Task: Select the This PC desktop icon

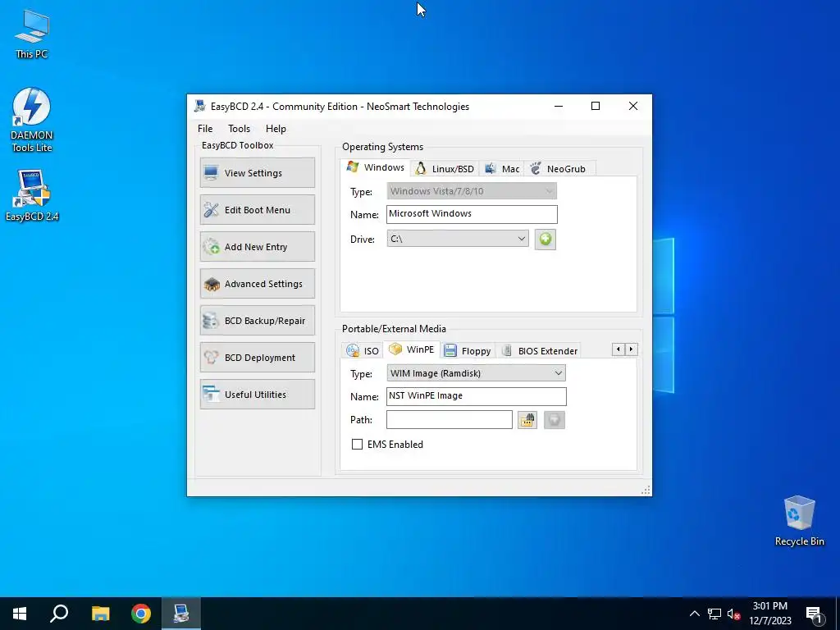Action: [x=32, y=34]
